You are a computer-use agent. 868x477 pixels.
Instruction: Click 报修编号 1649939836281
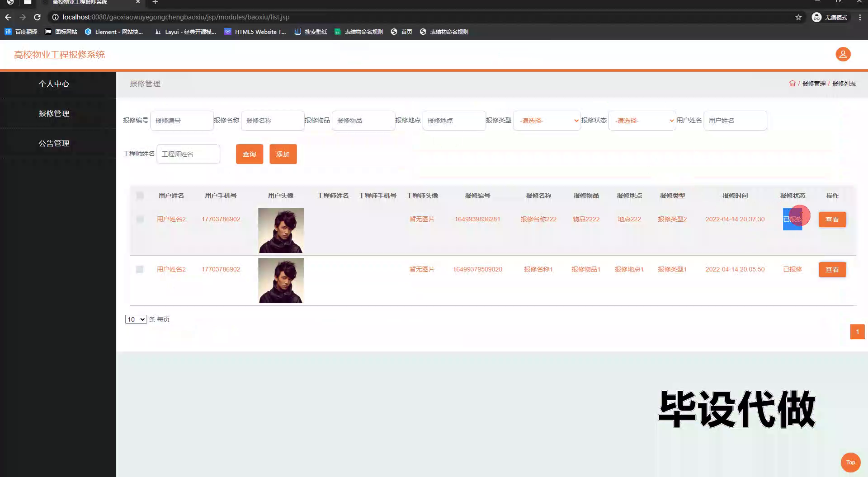click(477, 219)
